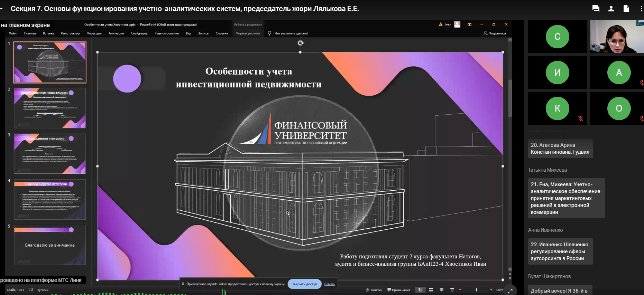Click the Закрыть доступ button
Viewport: 644px width, 295px height.
[304, 284]
